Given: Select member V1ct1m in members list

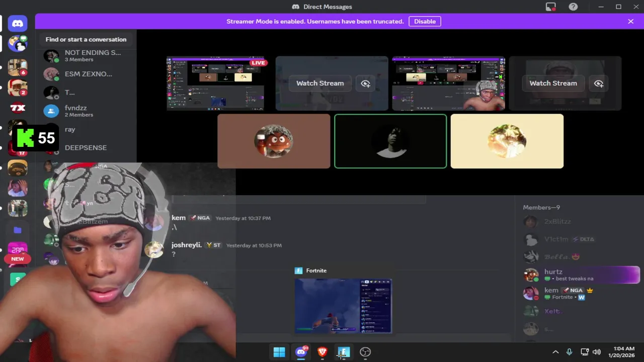Looking at the screenshot, I should click(x=582, y=239).
